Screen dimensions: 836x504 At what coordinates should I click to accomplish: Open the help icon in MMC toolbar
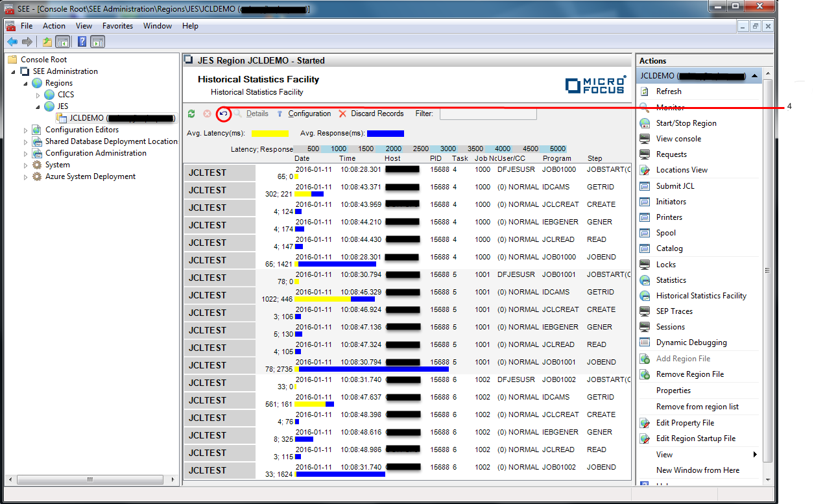pos(80,41)
